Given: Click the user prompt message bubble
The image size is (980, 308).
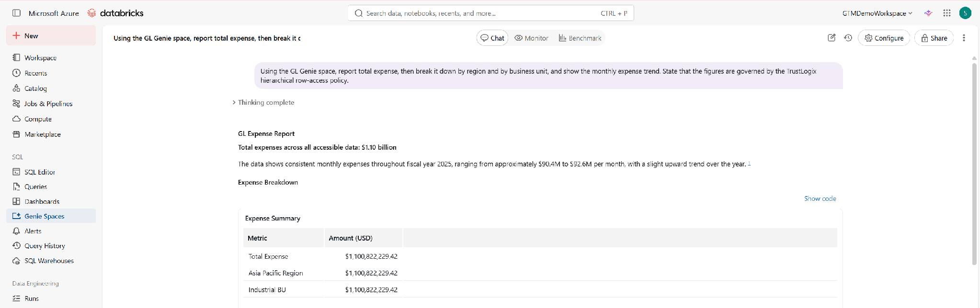Looking at the screenshot, I should coord(548,76).
